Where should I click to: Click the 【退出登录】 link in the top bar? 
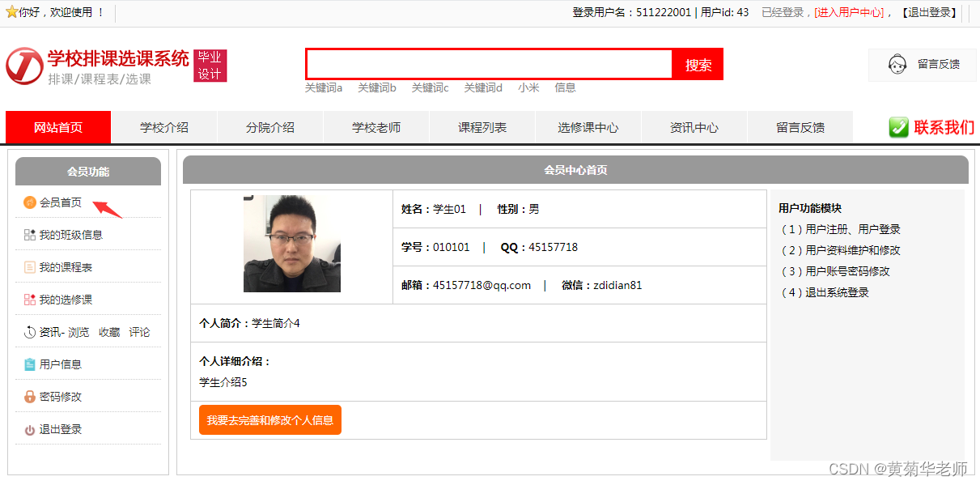tap(928, 12)
